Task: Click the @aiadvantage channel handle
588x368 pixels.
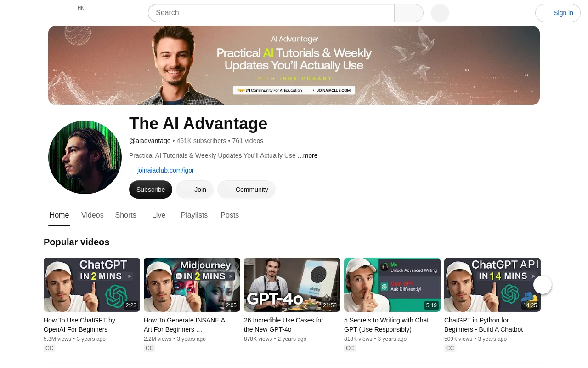Action: point(150,141)
